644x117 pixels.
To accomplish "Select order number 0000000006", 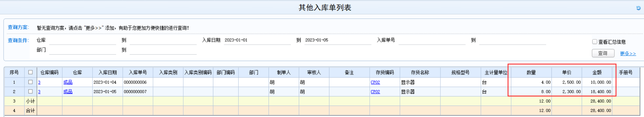I will click(138, 82).
